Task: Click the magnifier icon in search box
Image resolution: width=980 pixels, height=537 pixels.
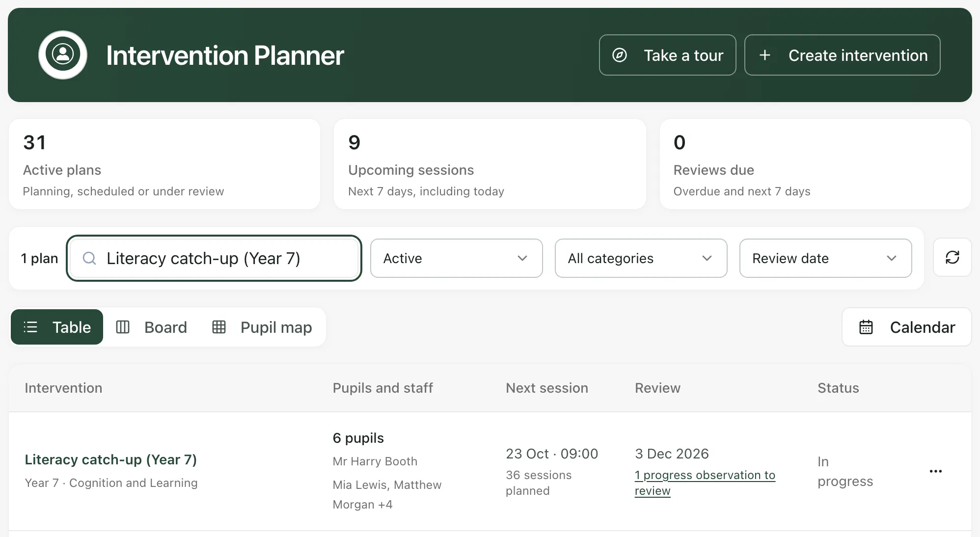Action: [x=89, y=258]
